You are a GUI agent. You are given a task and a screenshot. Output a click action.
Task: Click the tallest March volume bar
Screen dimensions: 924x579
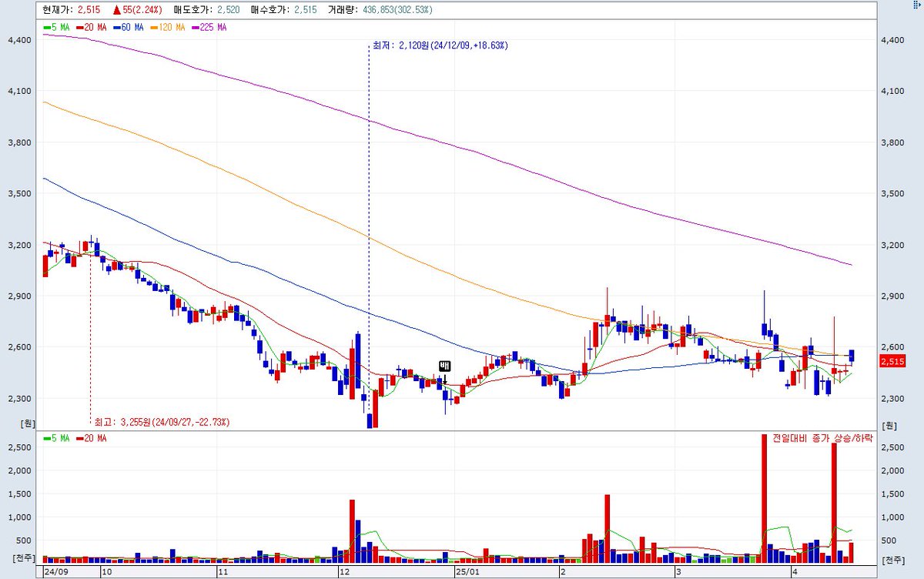(765, 499)
